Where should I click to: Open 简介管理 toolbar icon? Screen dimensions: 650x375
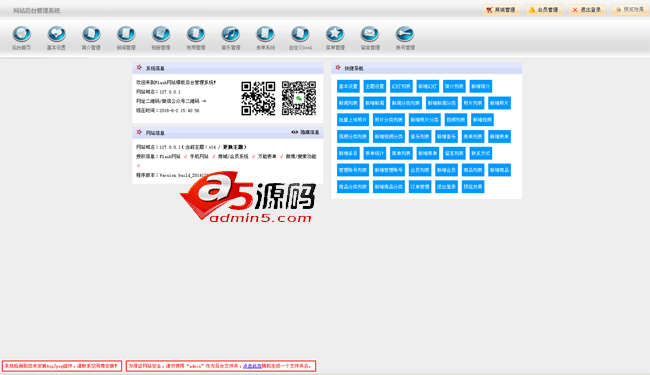click(x=91, y=34)
